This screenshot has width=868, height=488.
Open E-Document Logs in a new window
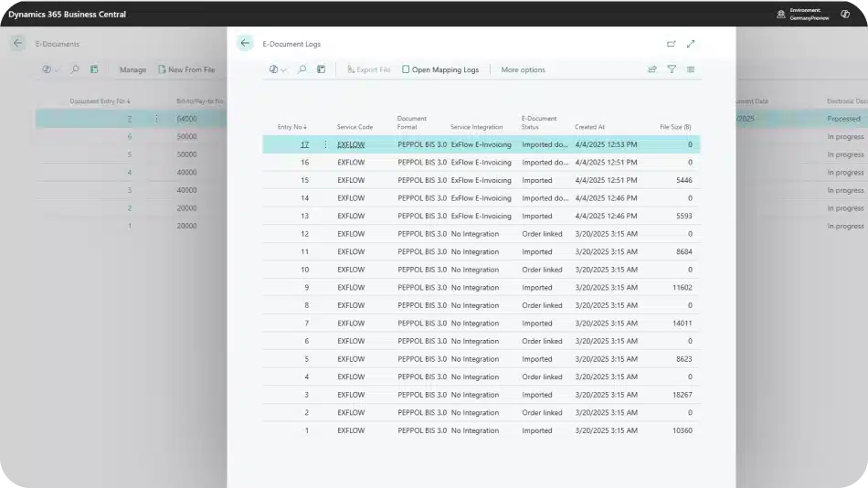coord(672,44)
